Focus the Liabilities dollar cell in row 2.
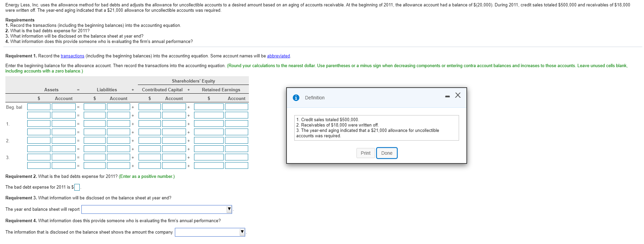Image resolution: width=644 pixels, height=244 pixels. tap(94, 140)
